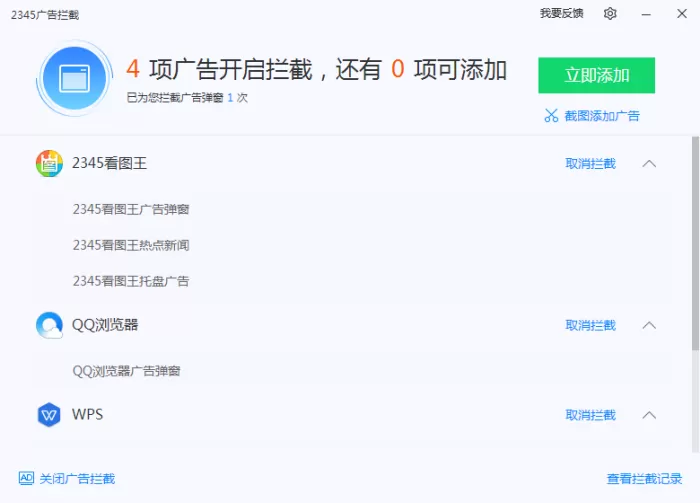
Task: Close the 2345广告拦截 window
Action: pyautogui.click(x=682, y=14)
